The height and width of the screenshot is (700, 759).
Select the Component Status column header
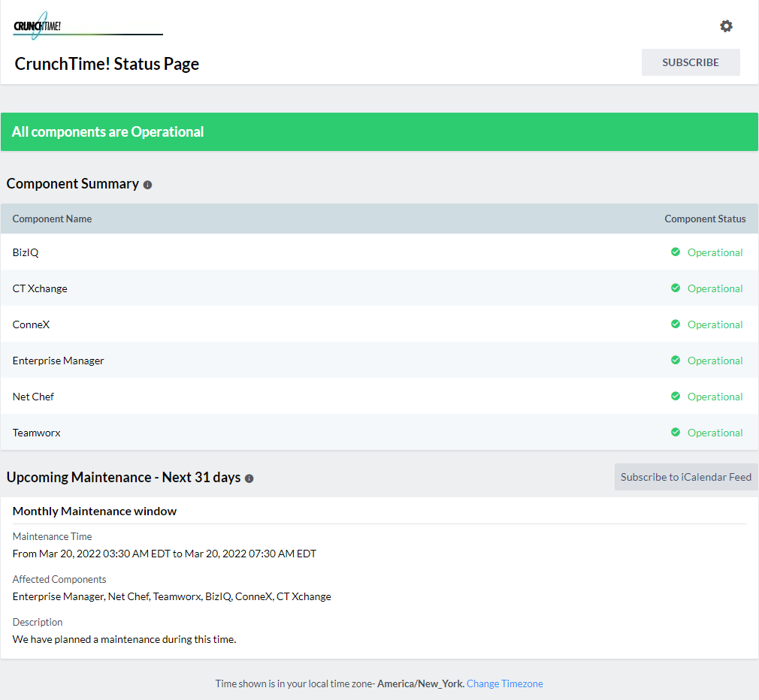[x=705, y=219]
